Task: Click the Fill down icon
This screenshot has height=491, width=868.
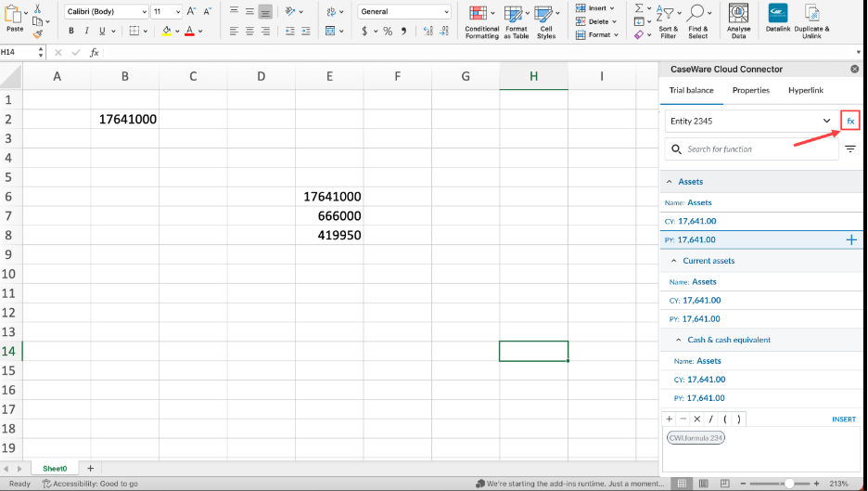Action: (x=639, y=21)
